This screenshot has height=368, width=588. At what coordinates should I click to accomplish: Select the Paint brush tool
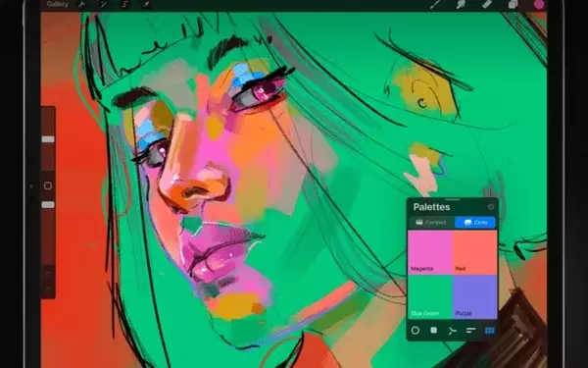[435, 4]
